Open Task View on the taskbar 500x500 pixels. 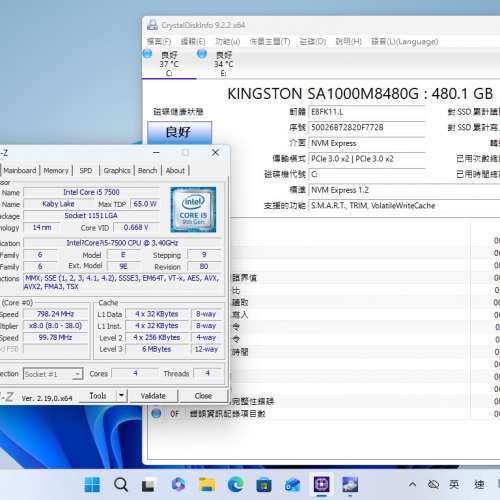[x=148, y=485]
